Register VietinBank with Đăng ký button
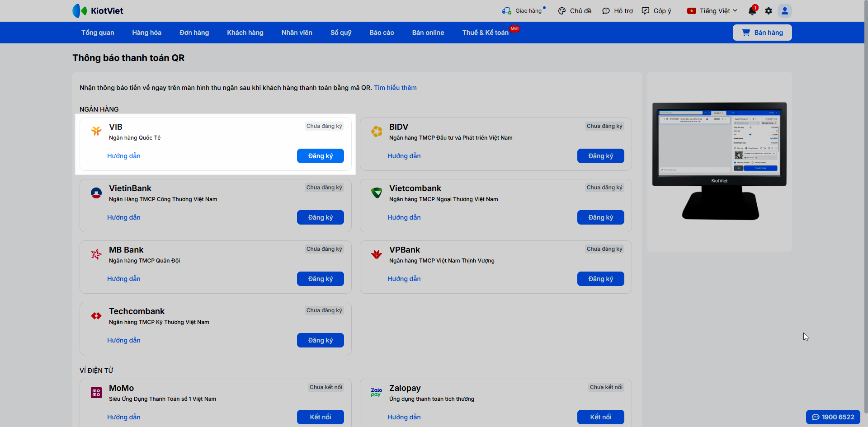The image size is (868, 427). 321,217
